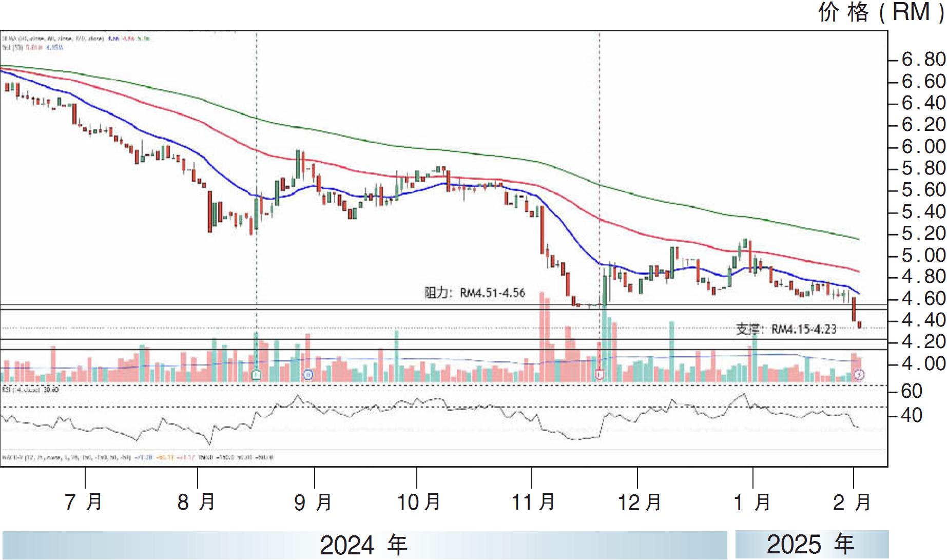Image resolution: width=947 pixels, height=560 pixels.
Task: Click the 8 月 month label
Action: (x=196, y=501)
